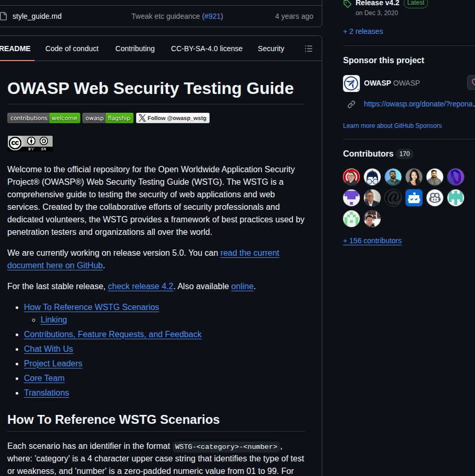Click the owasp flagship badge
Screen dimensions: 475x476
(108, 118)
